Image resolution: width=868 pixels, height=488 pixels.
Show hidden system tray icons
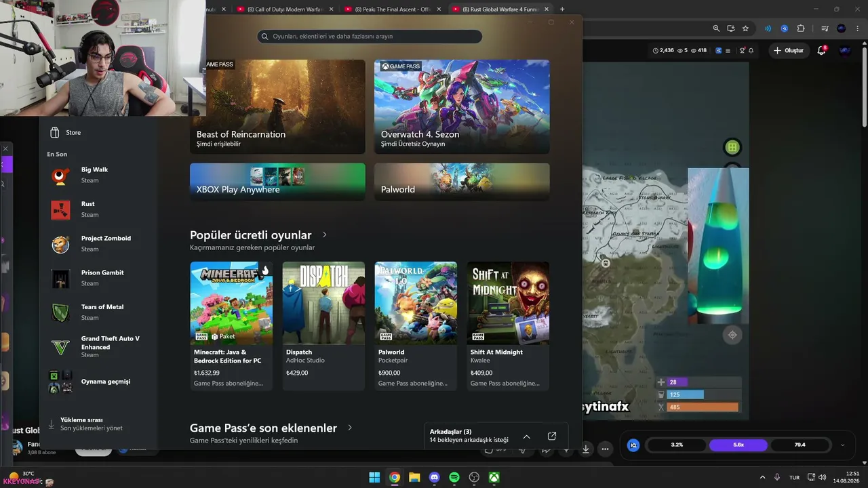click(762, 477)
